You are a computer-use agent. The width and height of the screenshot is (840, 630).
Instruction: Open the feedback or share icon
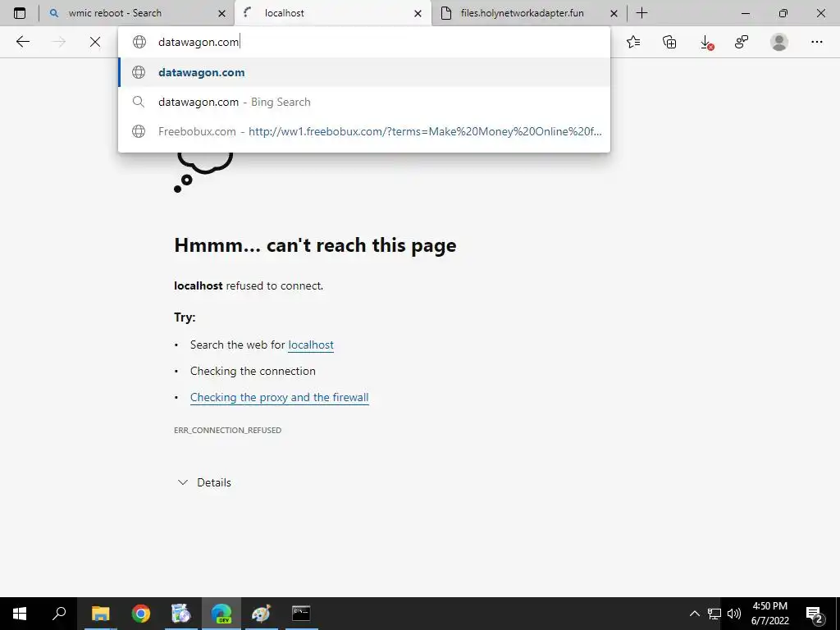[742, 42]
